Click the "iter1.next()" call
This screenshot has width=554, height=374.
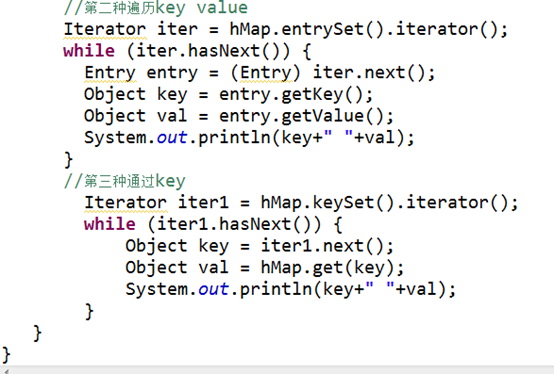tap(322, 246)
